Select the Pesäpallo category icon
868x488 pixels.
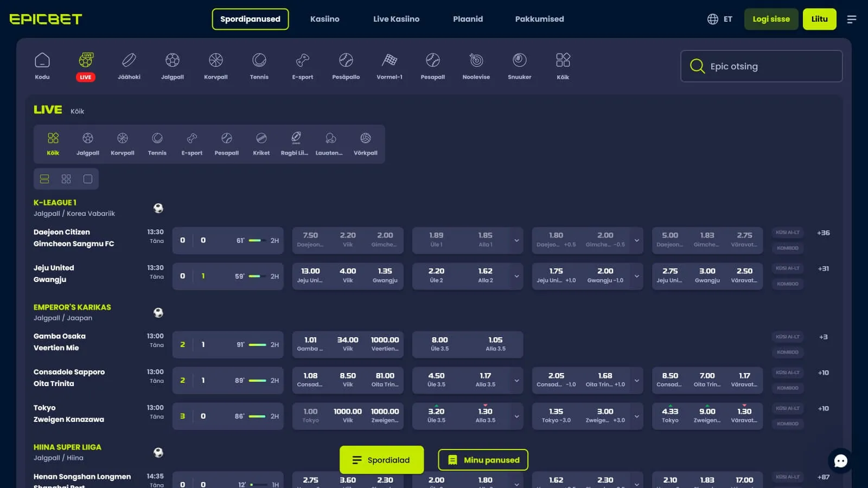pyautogui.click(x=346, y=66)
